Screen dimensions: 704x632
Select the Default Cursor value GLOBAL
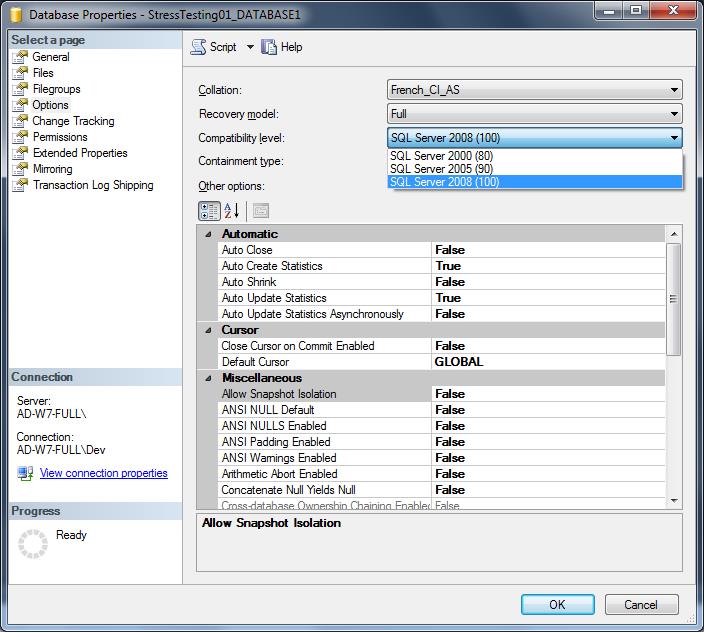[x=548, y=362]
